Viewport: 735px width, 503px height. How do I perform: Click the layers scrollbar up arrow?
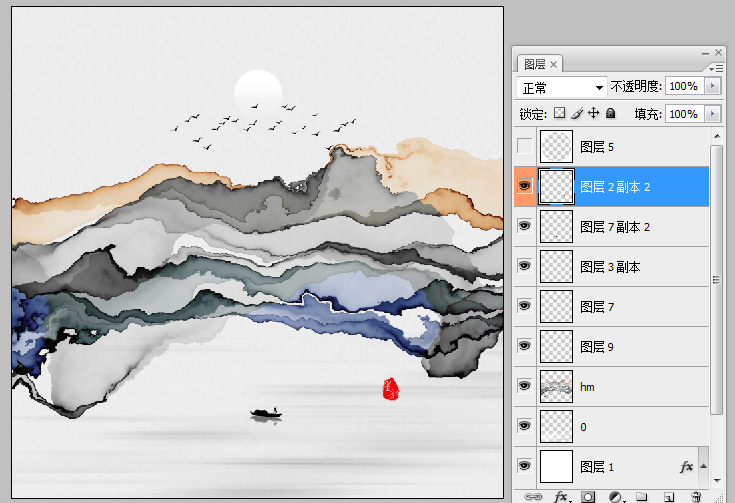click(717, 136)
